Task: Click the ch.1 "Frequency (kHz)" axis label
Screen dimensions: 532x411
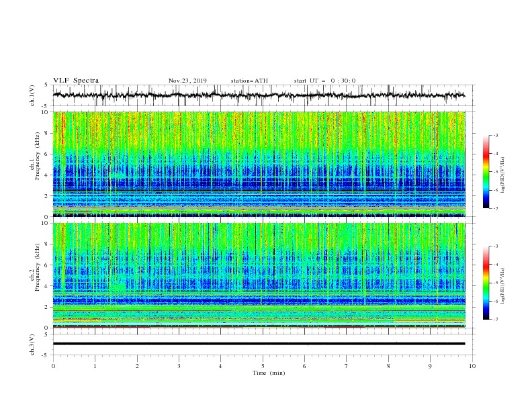Action: click(x=38, y=154)
